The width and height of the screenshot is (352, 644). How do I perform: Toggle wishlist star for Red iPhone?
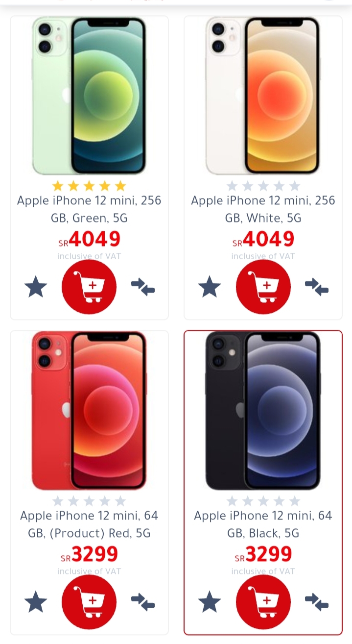click(36, 602)
